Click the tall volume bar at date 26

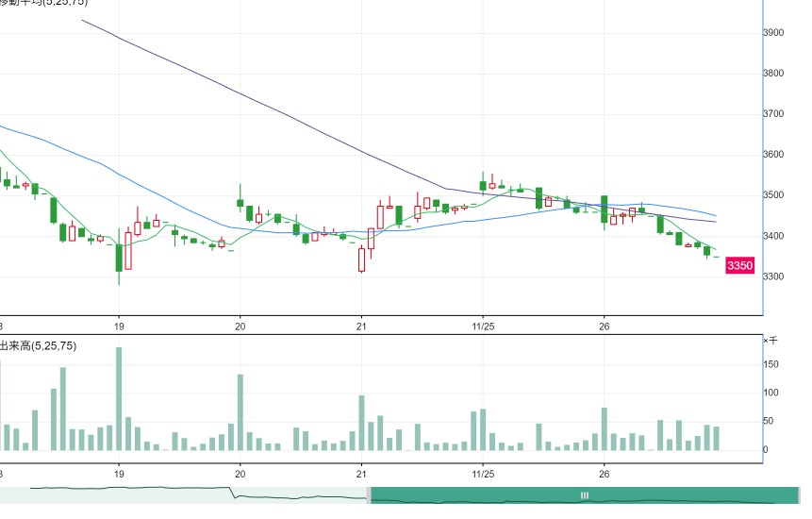tap(605, 428)
